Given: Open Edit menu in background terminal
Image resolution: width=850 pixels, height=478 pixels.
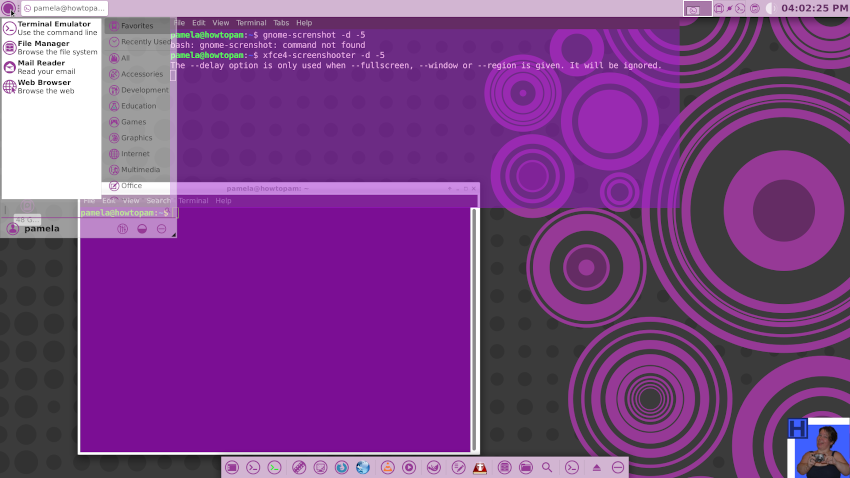Looking at the screenshot, I should pyautogui.click(x=199, y=23).
